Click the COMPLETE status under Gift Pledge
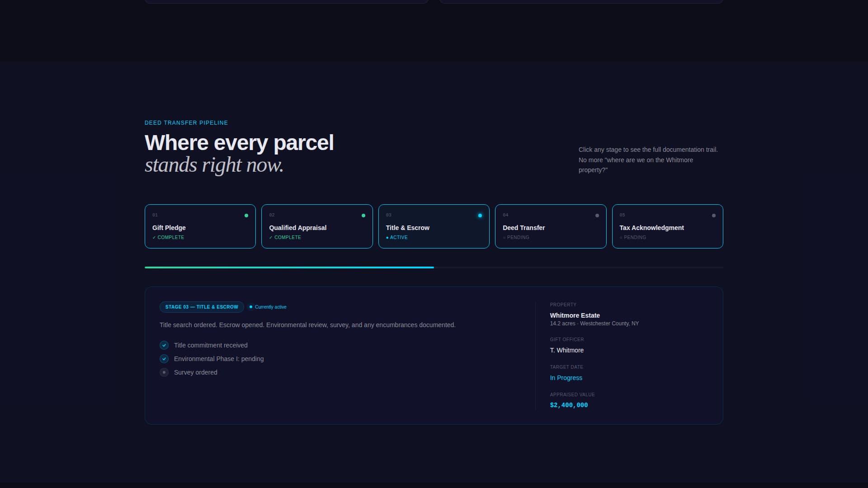Image resolution: width=868 pixels, height=488 pixels. tap(168, 238)
